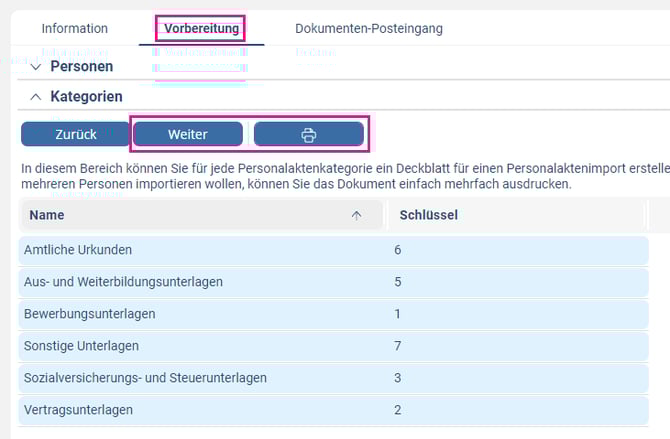Click the Vertragsunterlagen category
This screenshot has width=670, height=439.
click(78, 409)
